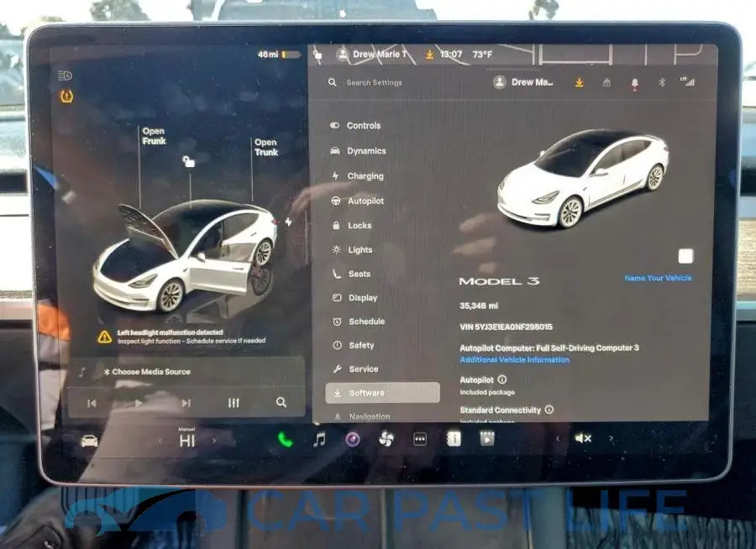Select the Software menu item
The height and width of the screenshot is (549, 756).
click(x=383, y=393)
